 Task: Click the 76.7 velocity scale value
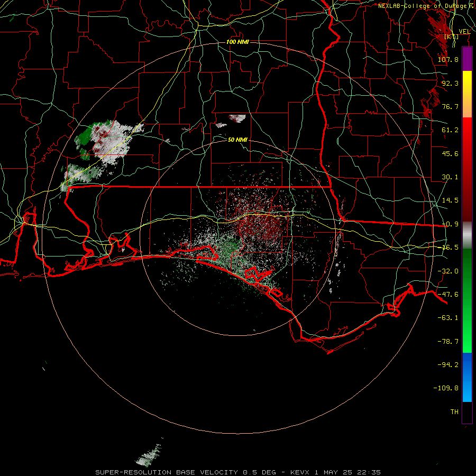tap(450, 106)
